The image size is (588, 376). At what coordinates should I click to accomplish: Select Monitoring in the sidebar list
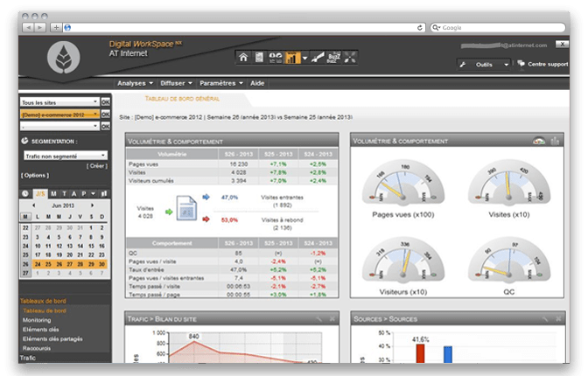[37, 320]
